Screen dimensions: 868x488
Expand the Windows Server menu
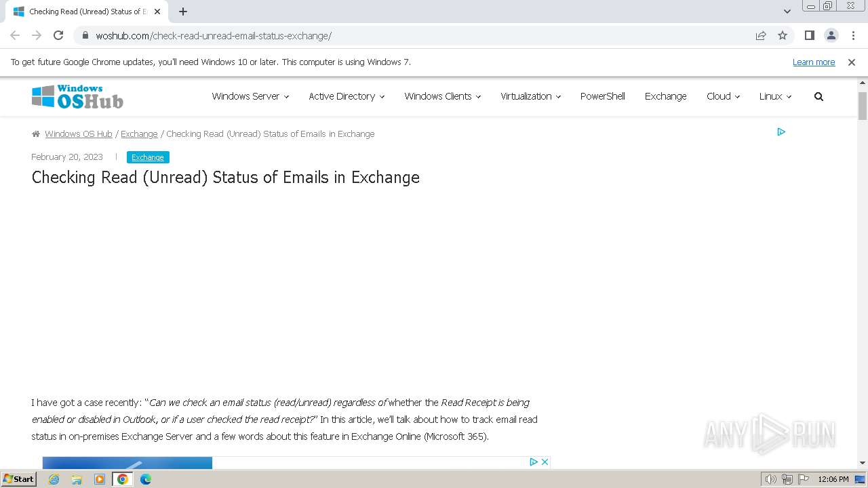(x=250, y=96)
